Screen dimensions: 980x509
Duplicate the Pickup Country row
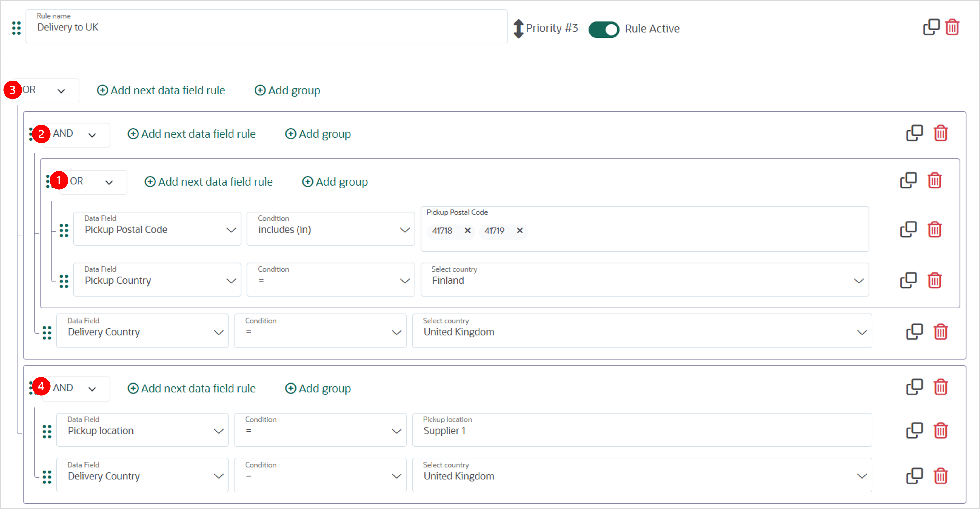(908, 280)
